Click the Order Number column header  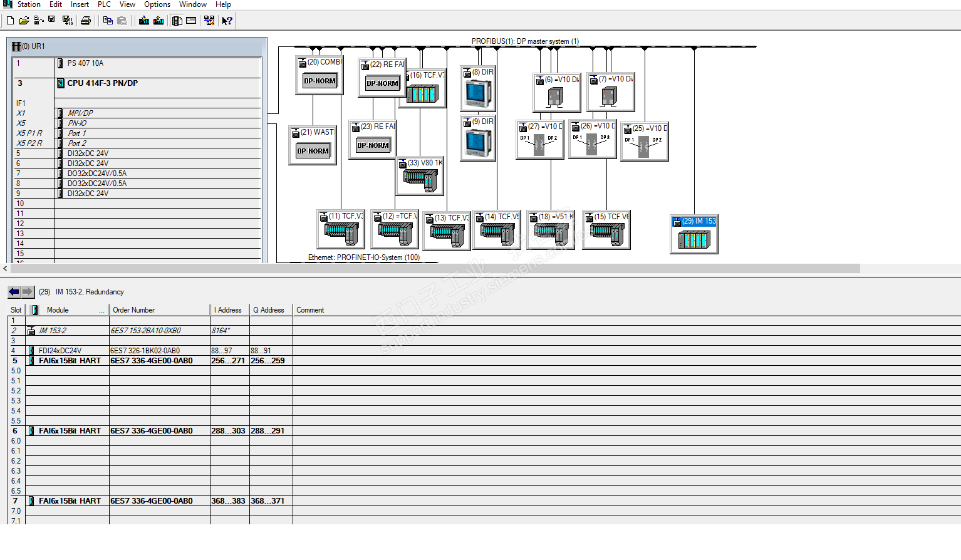pos(160,310)
